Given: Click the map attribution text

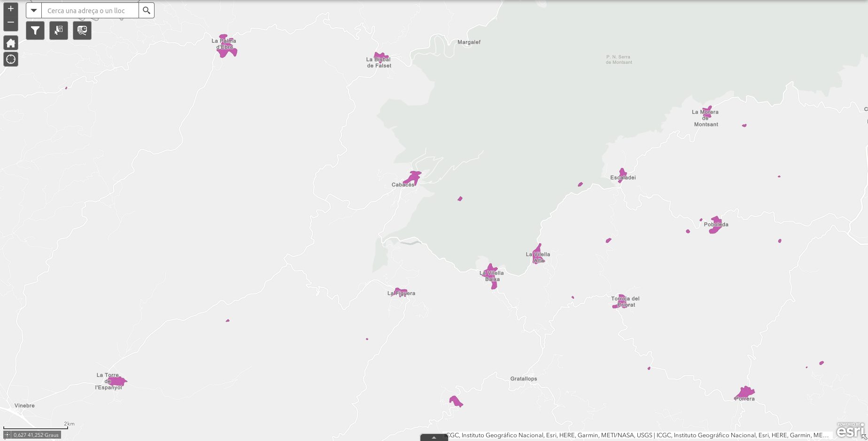Looking at the screenshot, I should click(x=636, y=435).
